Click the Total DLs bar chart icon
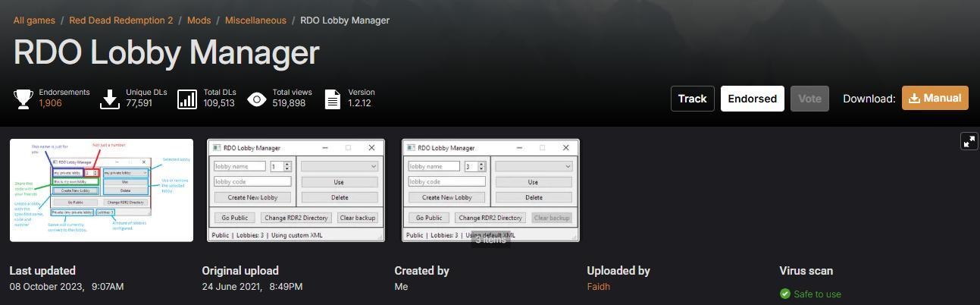The height and width of the screenshot is (305, 980). click(x=187, y=99)
